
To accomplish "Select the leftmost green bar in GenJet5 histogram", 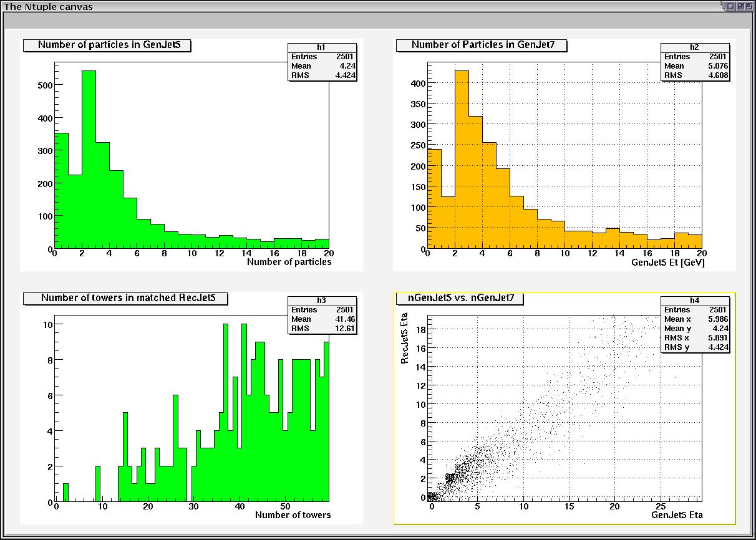I will (61, 193).
